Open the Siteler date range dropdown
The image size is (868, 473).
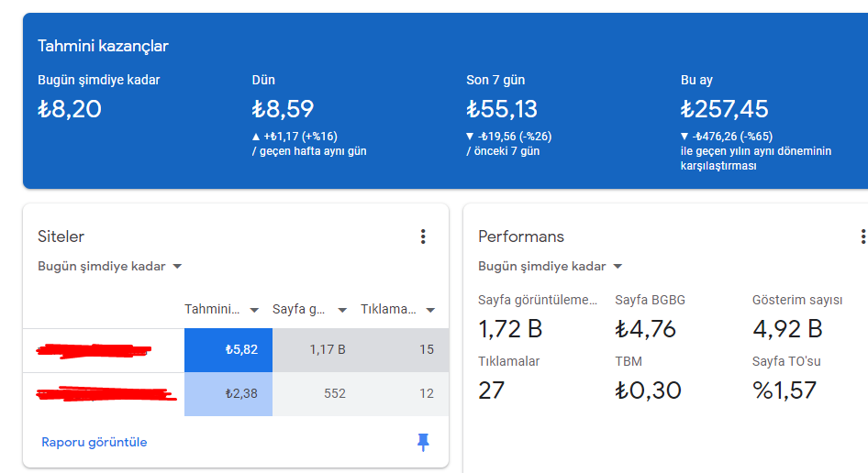109,266
